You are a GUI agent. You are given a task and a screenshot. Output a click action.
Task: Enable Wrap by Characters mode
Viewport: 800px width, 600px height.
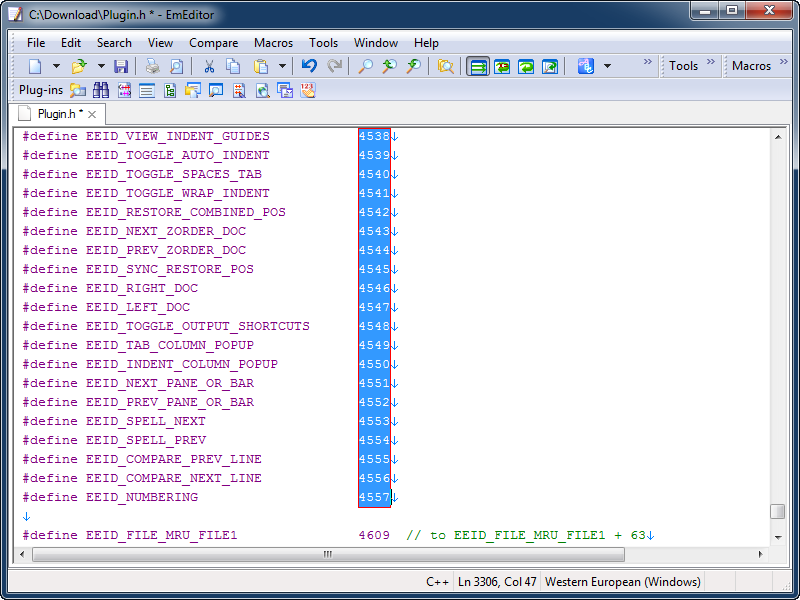502,66
